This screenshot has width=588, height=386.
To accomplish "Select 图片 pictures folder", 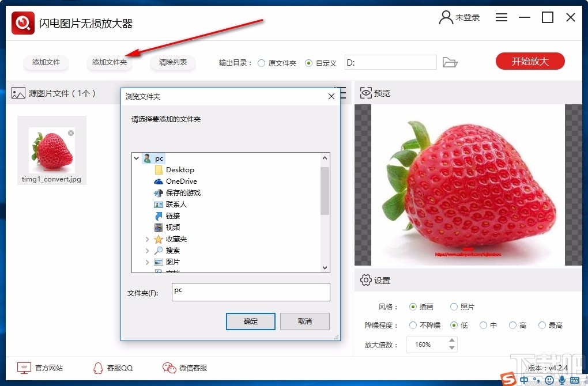I will point(167,262).
